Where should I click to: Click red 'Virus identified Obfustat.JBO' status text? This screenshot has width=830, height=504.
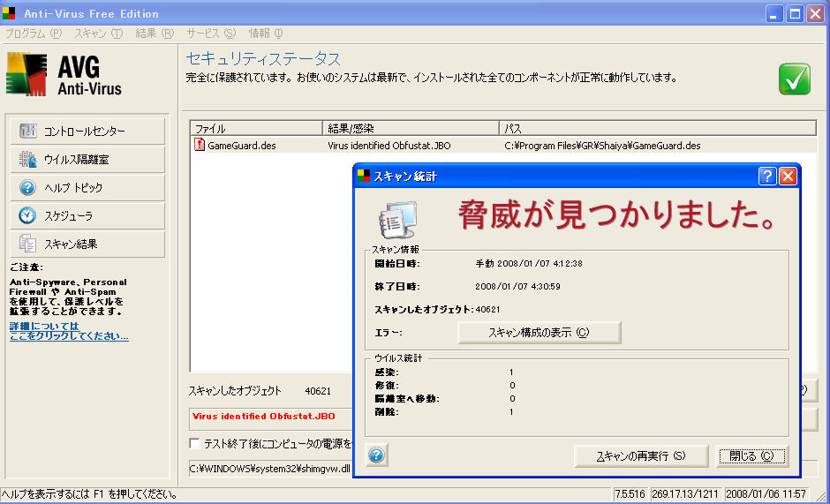[264, 416]
